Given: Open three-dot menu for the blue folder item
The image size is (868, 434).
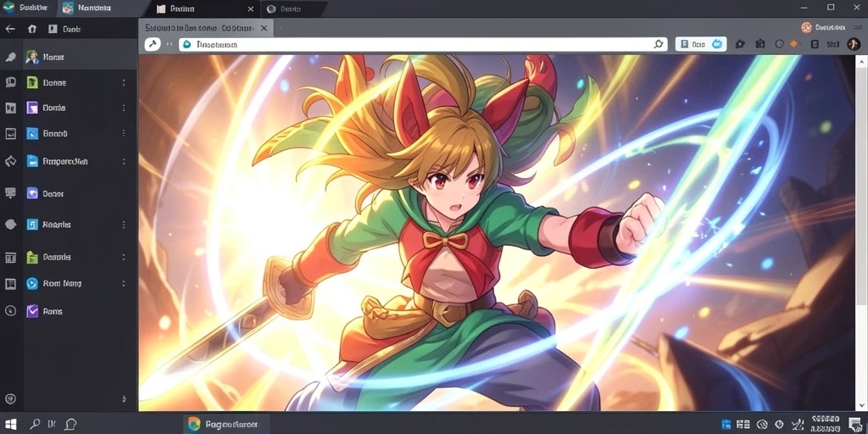Looking at the screenshot, I should tap(124, 161).
